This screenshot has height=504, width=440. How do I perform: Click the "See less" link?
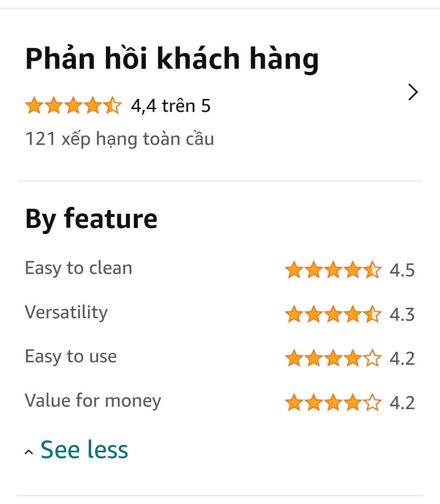[x=84, y=450]
